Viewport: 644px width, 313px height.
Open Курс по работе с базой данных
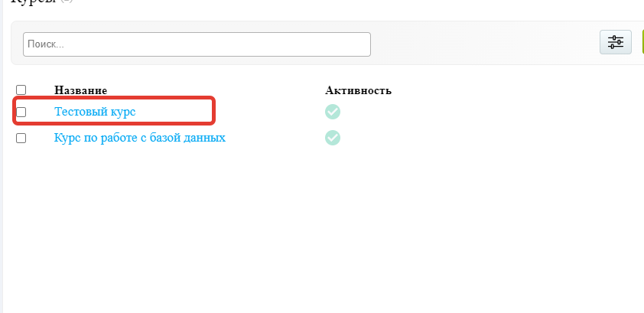click(139, 138)
